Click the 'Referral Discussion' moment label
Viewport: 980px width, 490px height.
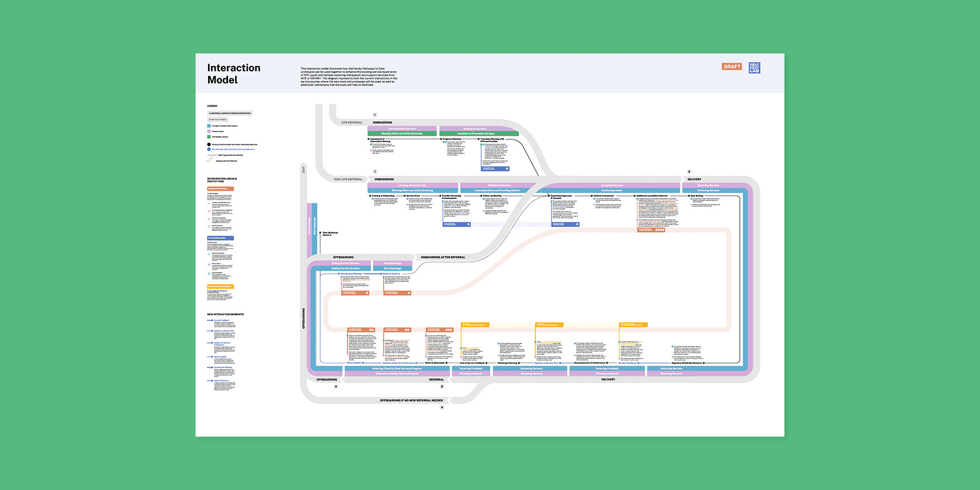(435, 363)
